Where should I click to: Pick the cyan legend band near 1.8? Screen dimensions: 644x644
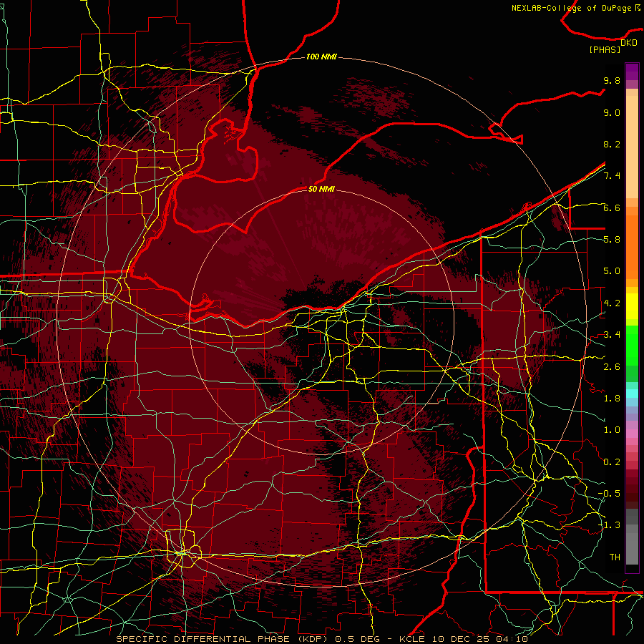(632, 394)
